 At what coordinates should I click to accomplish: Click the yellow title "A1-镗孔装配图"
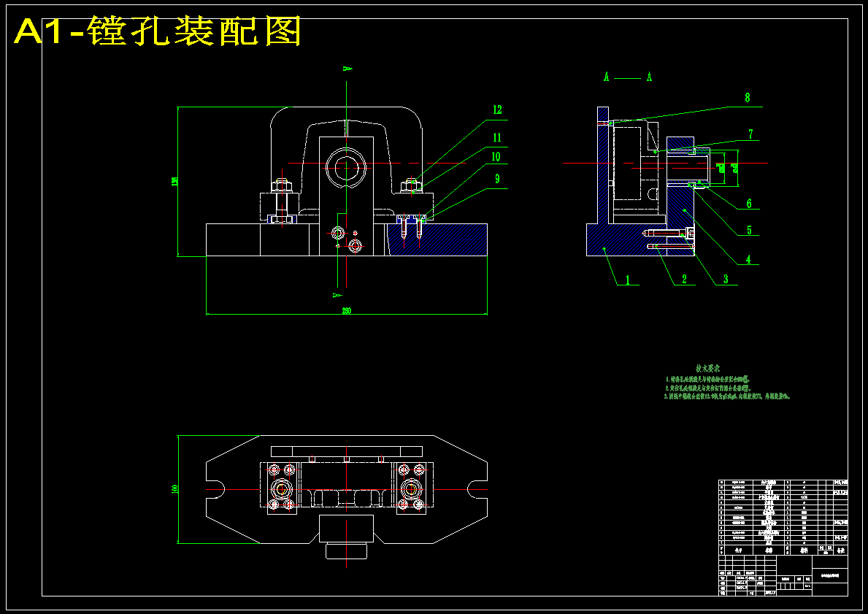[x=158, y=31]
